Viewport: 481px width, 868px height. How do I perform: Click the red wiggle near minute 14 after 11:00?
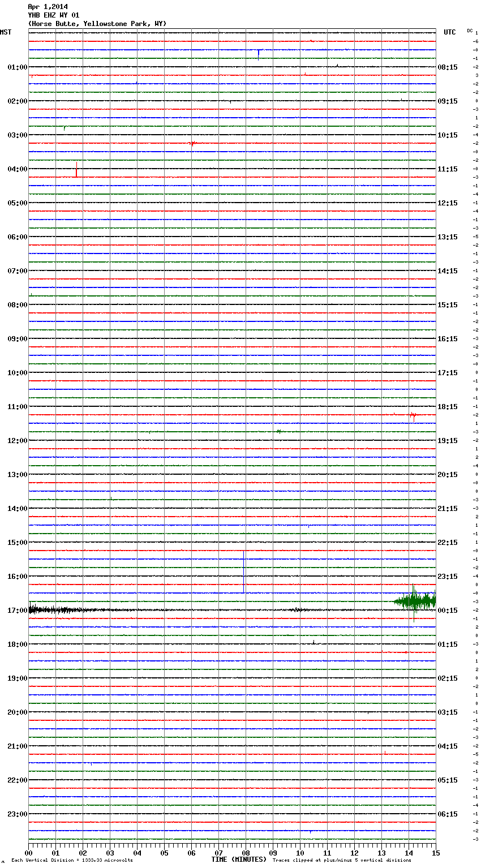pyautogui.click(x=414, y=415)
